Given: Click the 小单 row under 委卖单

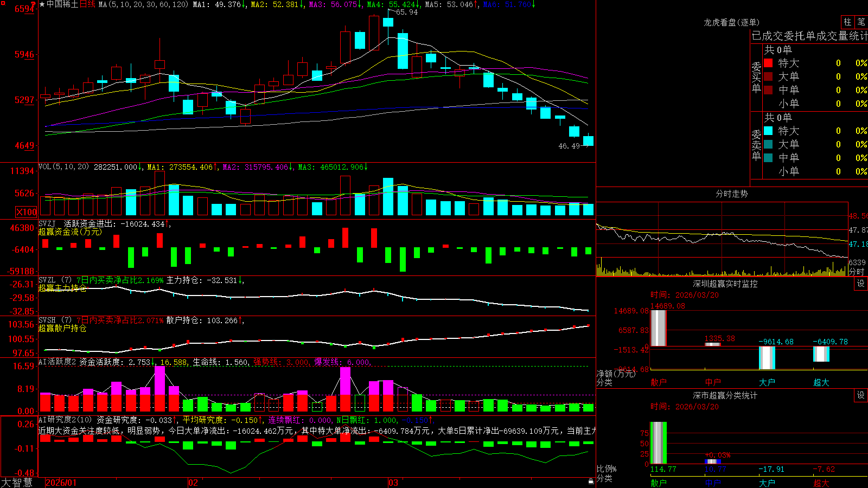Looking at the screenshot, I should coord(816,171).
